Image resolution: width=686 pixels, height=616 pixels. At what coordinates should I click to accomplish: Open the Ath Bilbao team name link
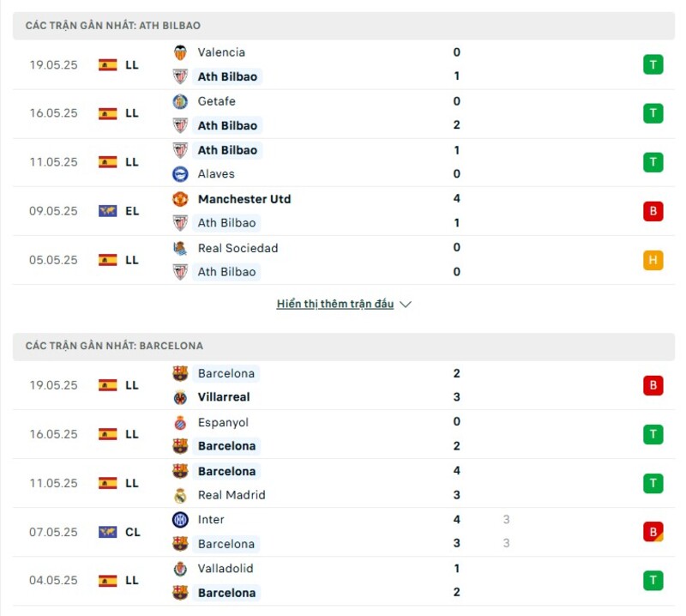(x=228, y=76)
